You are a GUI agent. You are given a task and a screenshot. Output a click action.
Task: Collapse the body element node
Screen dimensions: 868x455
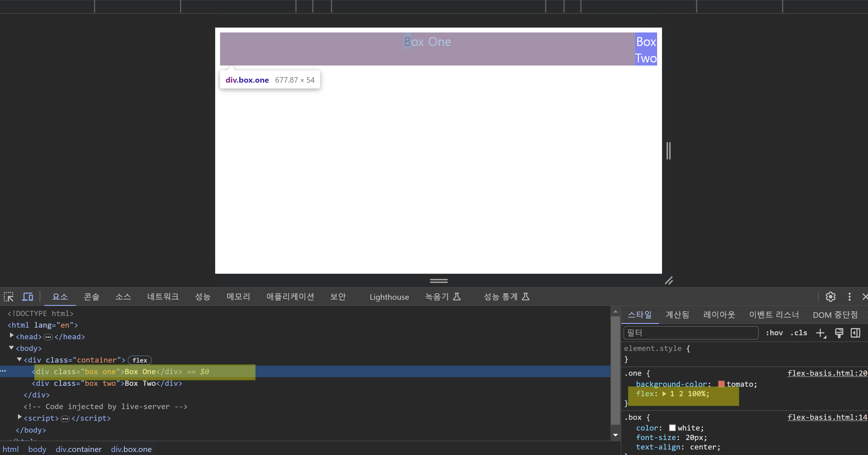click(11, 348)
